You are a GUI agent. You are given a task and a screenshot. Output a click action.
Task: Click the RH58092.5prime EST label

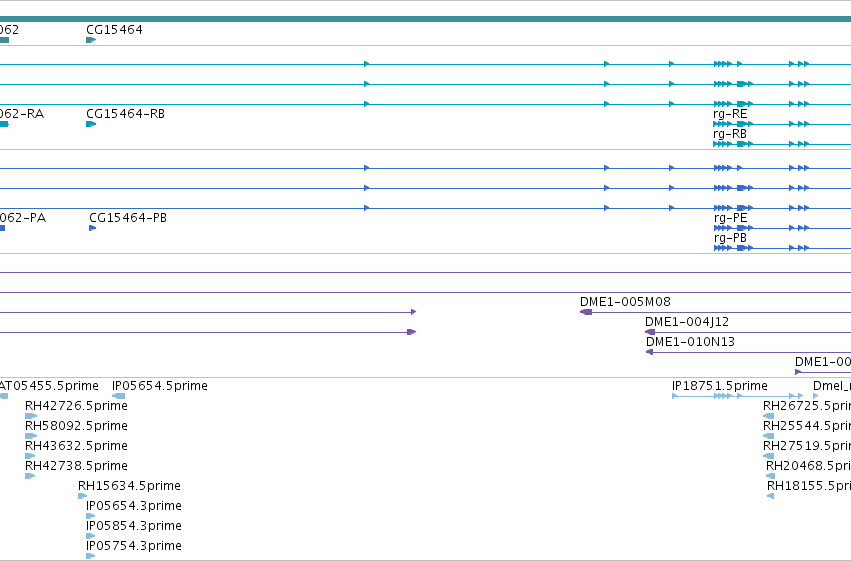coord(77,426)
